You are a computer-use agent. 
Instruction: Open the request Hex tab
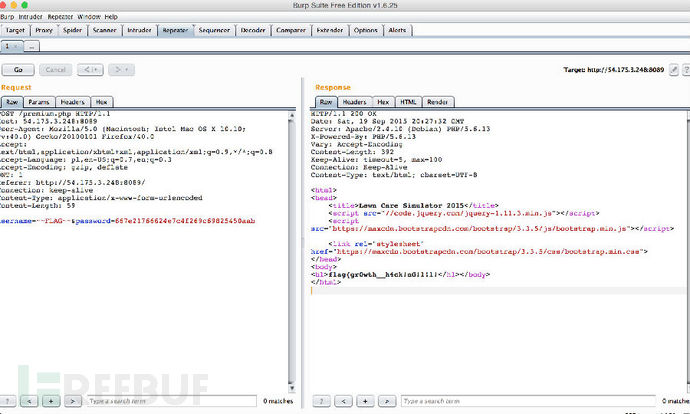(x=102, y=102)
